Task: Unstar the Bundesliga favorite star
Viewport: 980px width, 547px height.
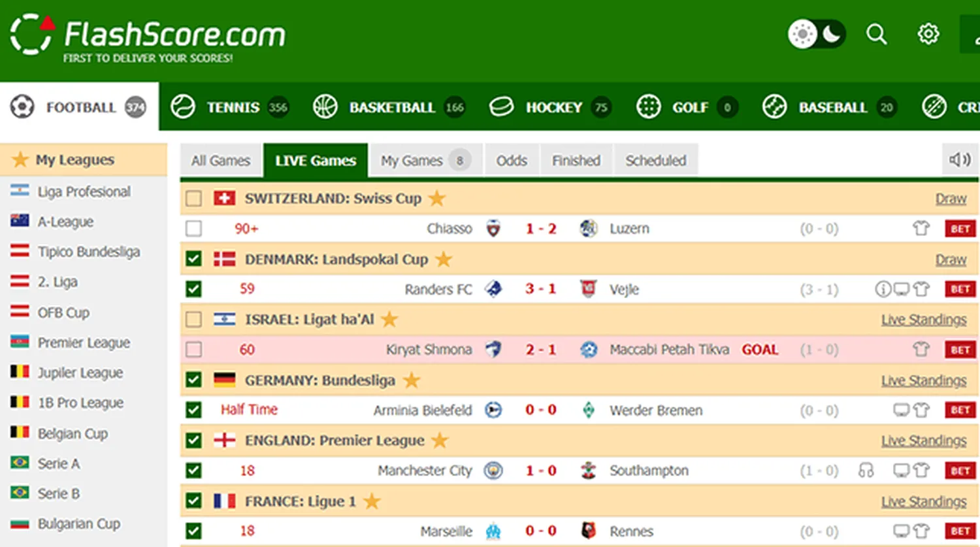Action: [411, 380]
